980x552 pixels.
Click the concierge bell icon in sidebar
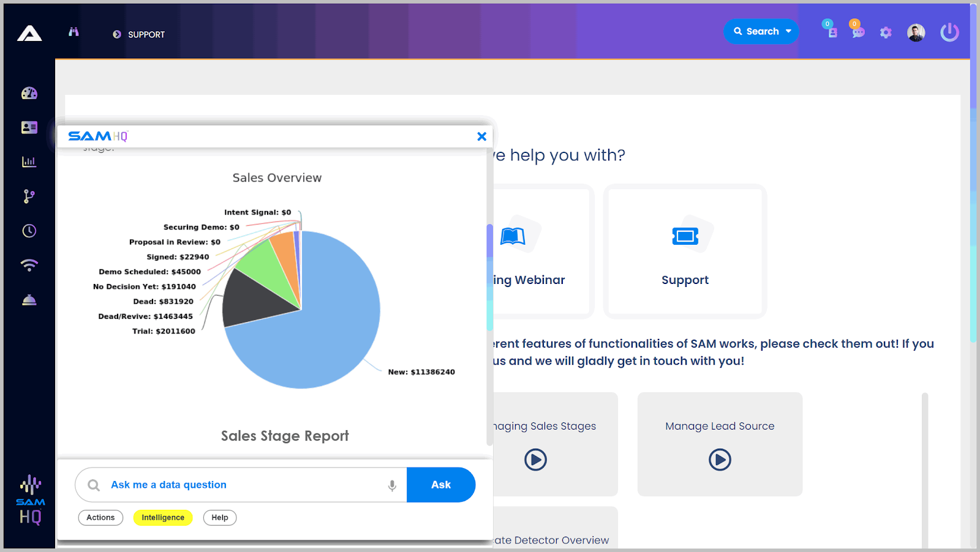[x=29, y=300]
